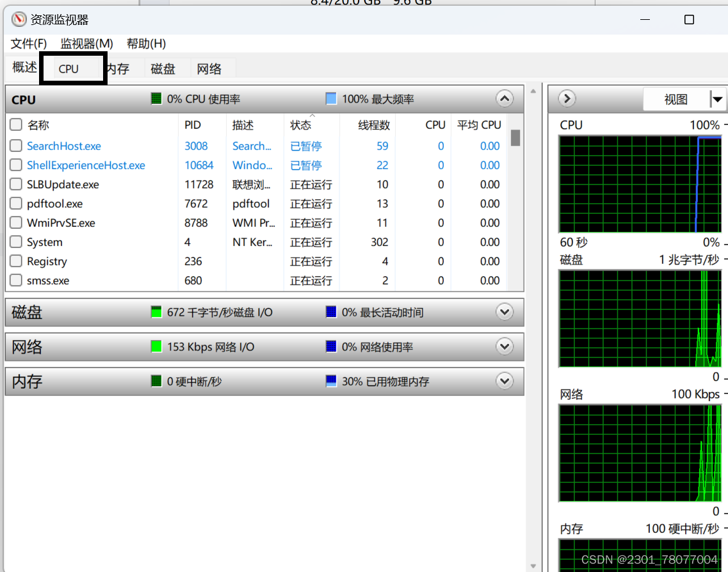728x572 pixels.
Task: Check the SearchHost.exe checkbox
Action: (x=16, y=146)
